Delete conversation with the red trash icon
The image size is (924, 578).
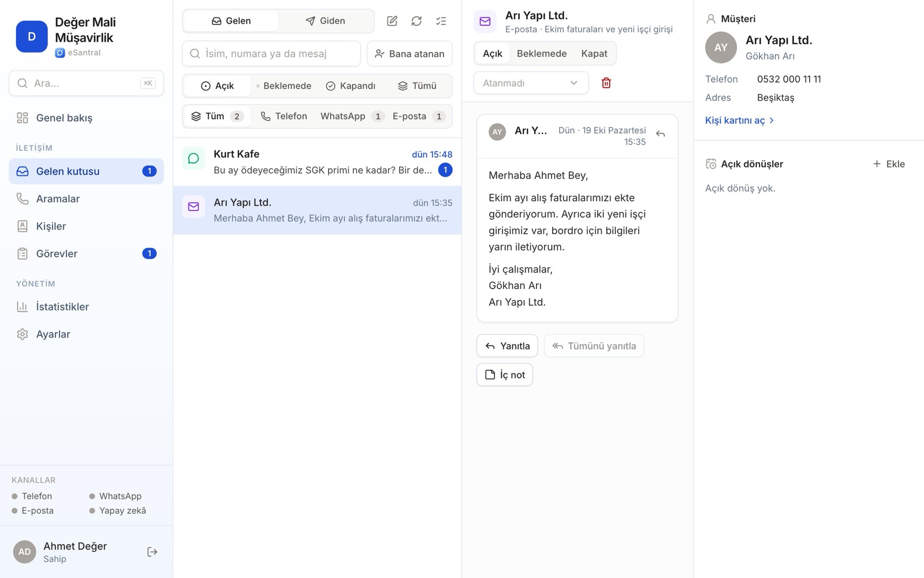(606, 83)
